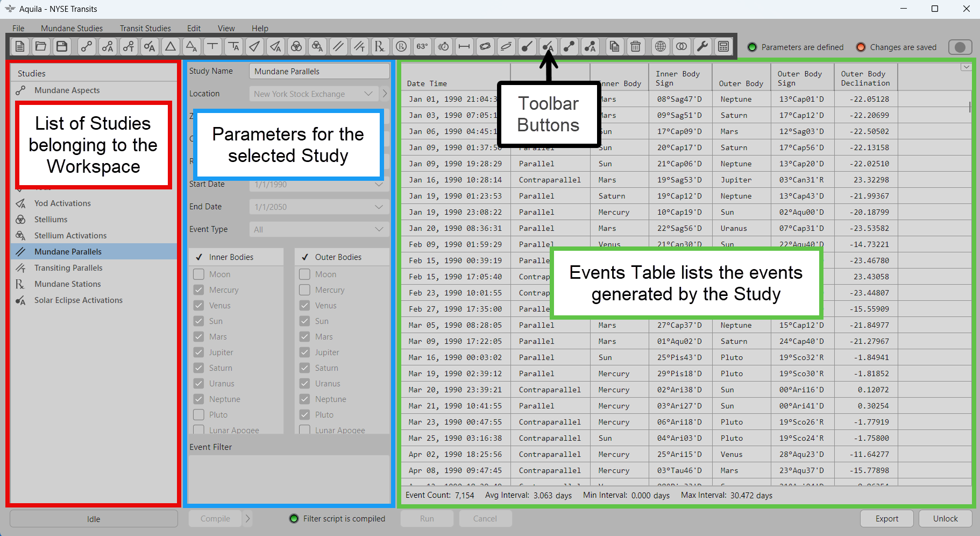Open the File menu

[x=18, y=28]
